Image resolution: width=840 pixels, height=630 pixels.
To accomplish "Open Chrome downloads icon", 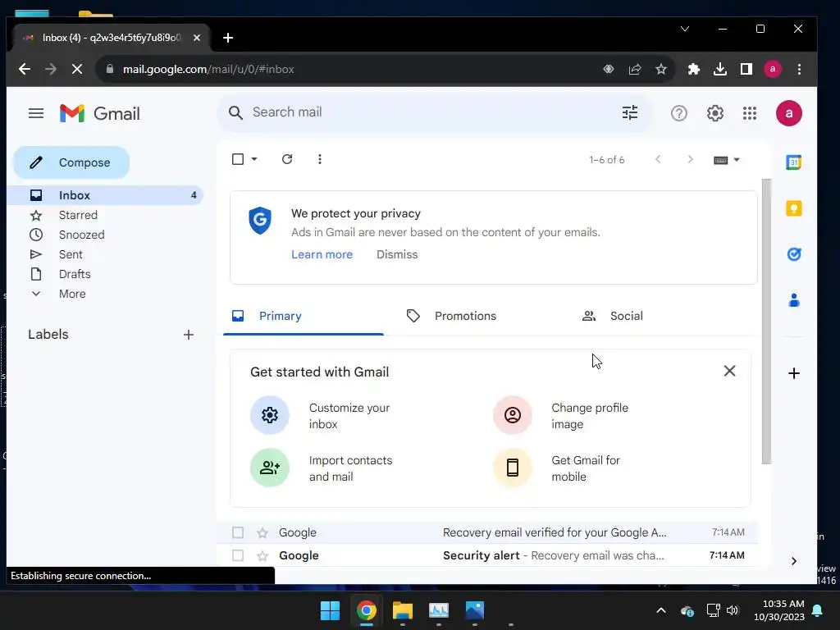I will tap(720, 69).
